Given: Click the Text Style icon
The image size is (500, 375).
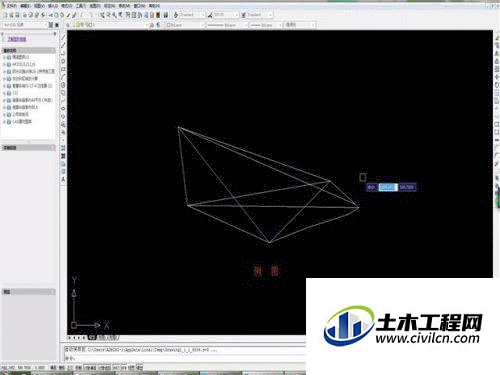Looking at the screenshot, I should (x=176, y=15).
